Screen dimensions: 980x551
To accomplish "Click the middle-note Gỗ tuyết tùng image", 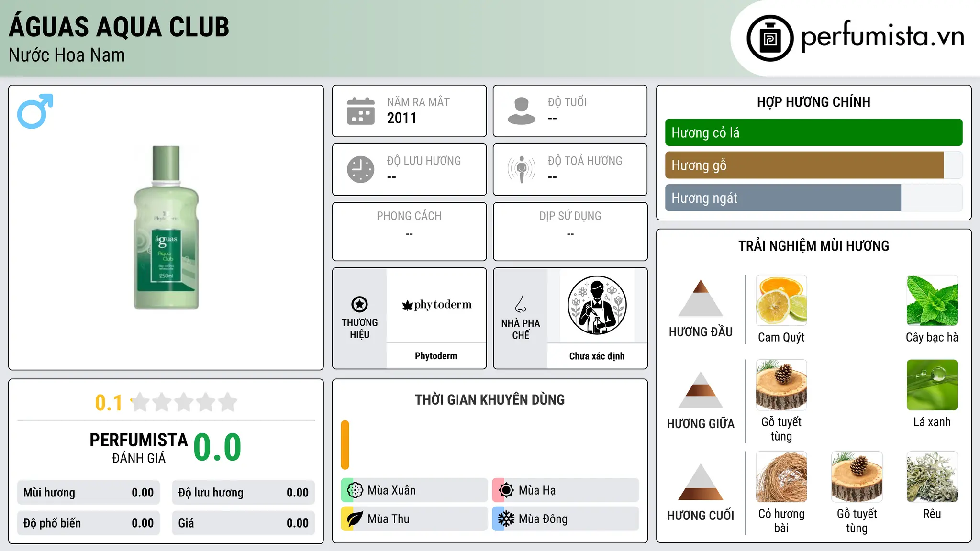I will [x=781, y=385].
